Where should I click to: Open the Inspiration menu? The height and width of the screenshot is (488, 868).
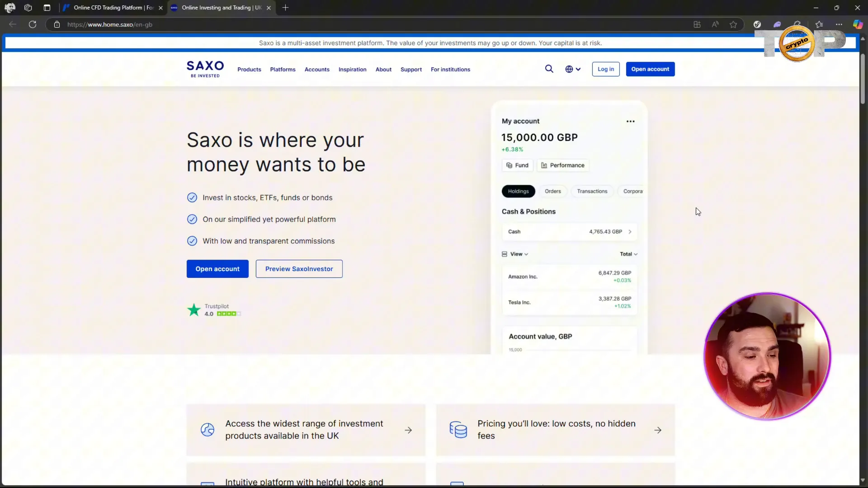352,70
